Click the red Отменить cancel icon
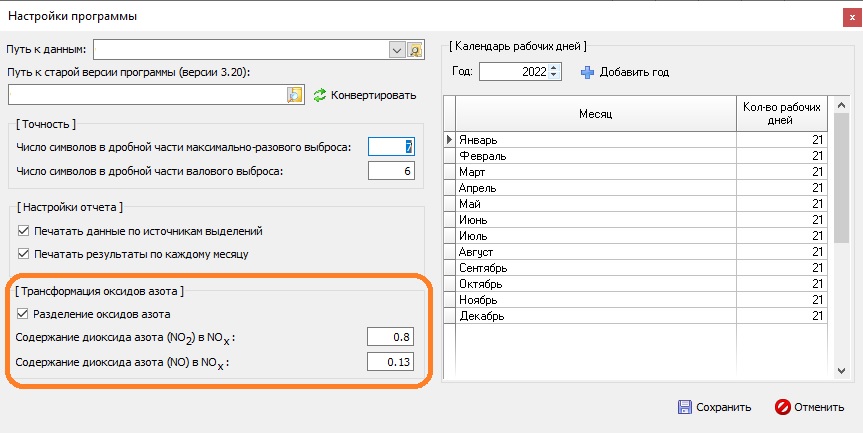 click(783, 407)
